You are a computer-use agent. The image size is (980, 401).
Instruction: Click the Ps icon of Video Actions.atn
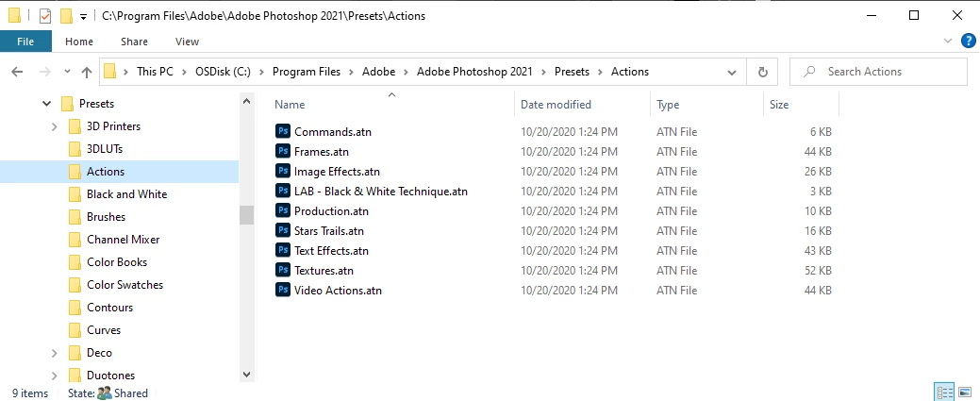click(283, 290)
